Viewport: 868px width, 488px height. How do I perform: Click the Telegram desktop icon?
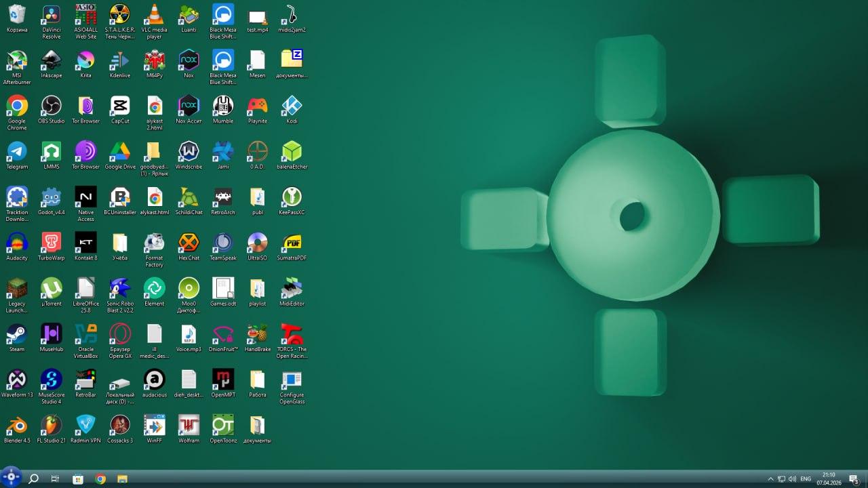[17, 155]
